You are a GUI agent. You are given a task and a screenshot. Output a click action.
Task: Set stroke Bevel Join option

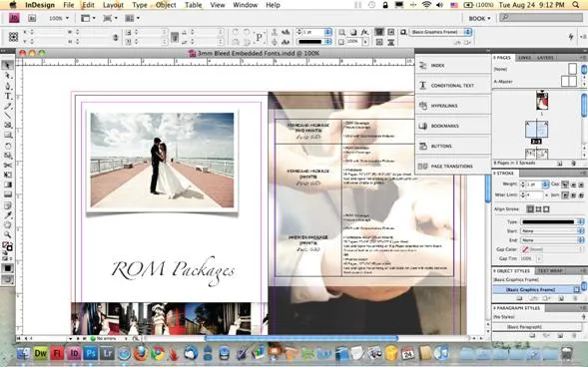coord(581,195)
